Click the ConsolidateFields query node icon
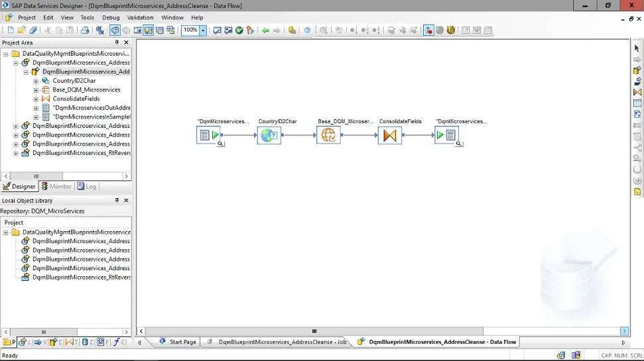644x361 pixels. [389, 135]
